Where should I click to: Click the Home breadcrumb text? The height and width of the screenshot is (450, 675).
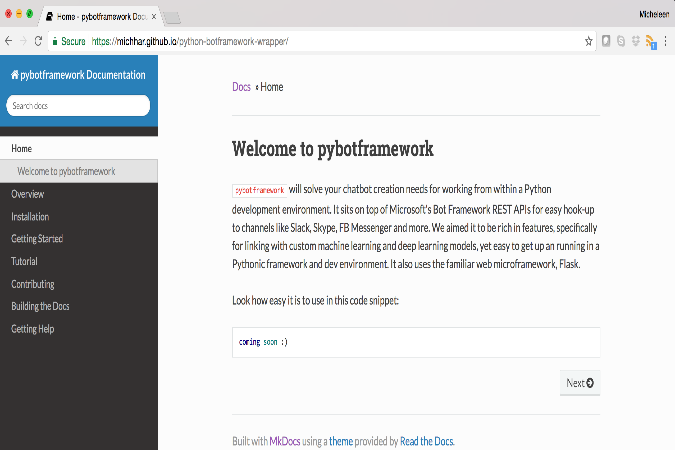(x=272, y=87)
